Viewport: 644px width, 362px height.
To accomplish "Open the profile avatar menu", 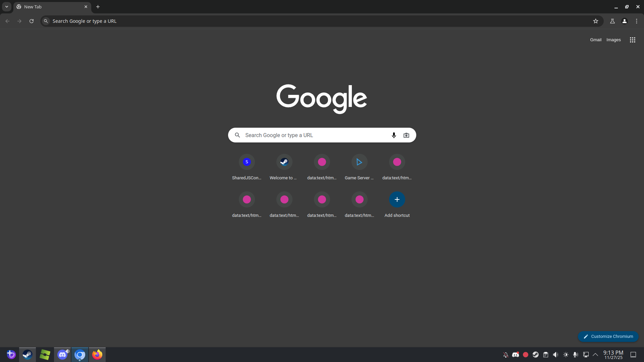I will [624, 21].
